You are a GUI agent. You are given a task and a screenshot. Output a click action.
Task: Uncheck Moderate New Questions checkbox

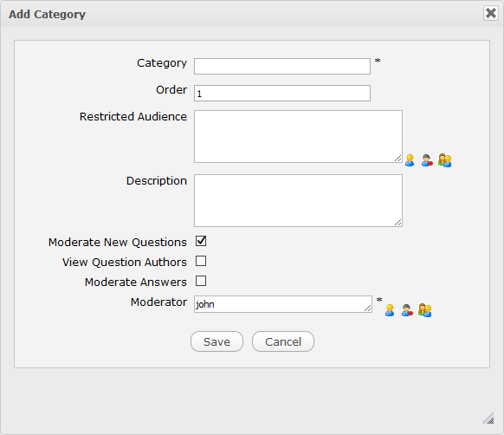pyautogui.click(x=201, y=241)
